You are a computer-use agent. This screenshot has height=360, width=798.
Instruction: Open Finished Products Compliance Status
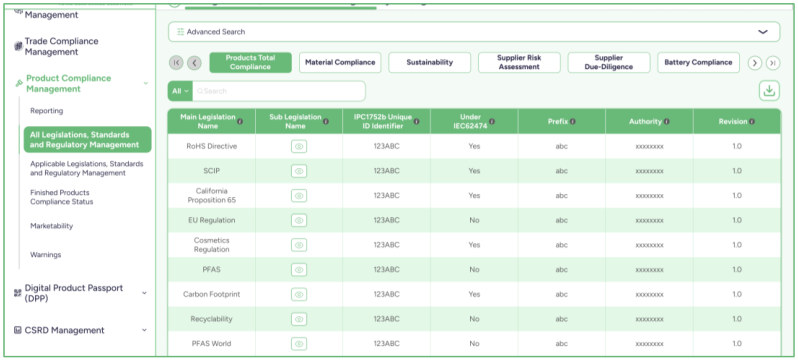[x=62, y=197]
